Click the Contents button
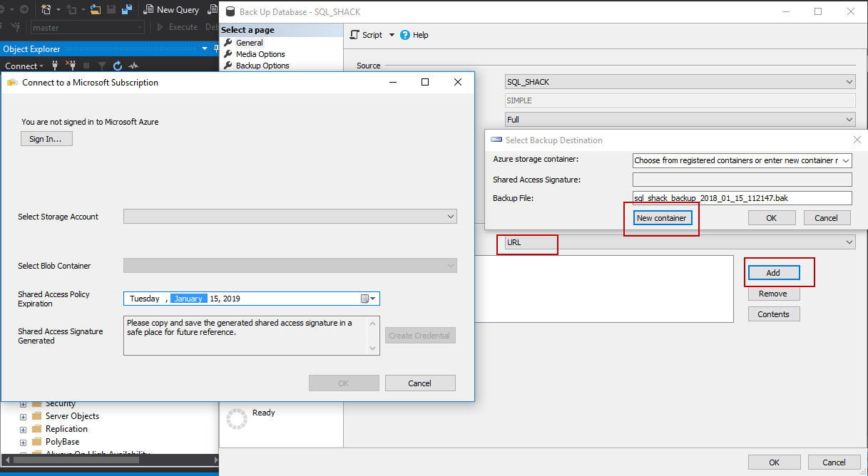The width and height of the screenshot is (868, 476). [774, 314]
